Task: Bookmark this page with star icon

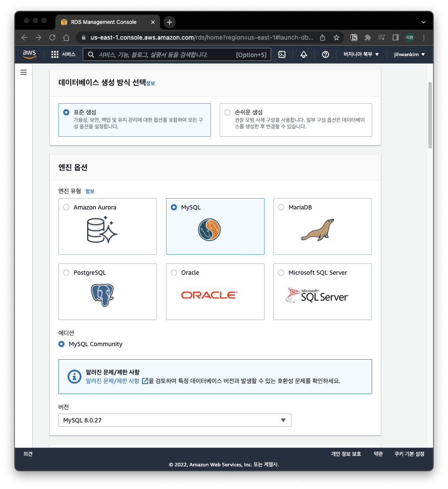Action: (x=336, y=38)
